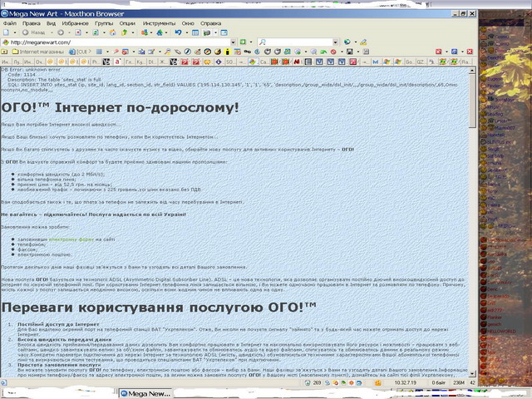Click the red close-all tabs icon at toolbar right
The height and width of the screenshot is (399, 532).
point(470,52)
